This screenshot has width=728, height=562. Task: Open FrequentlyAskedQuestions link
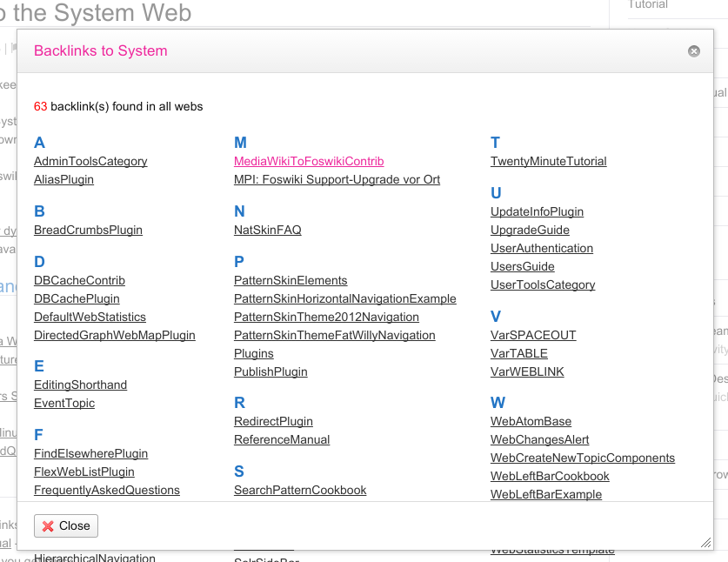point(107,490)
